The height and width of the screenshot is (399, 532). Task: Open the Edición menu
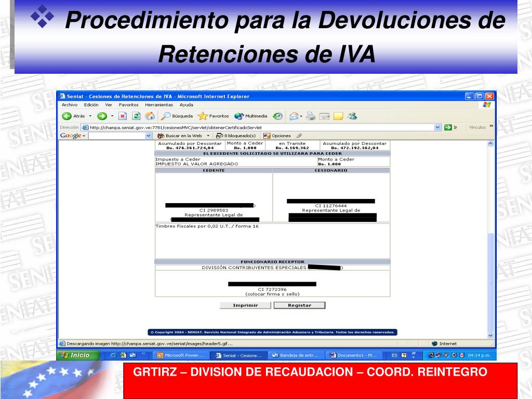(x=91, y=105)
